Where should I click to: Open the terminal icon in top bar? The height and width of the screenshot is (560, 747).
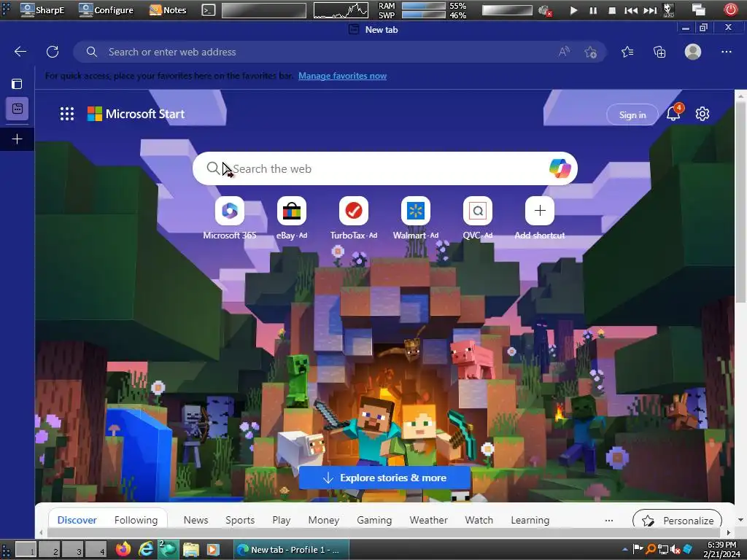[x=208, y=10]
